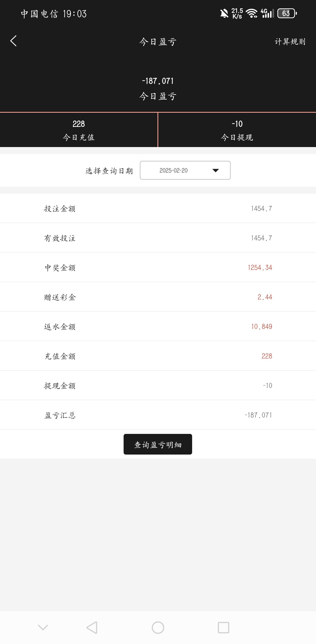Tap the back arrow in header
This screenshot has height=644, width=316.
click(13, 41)
